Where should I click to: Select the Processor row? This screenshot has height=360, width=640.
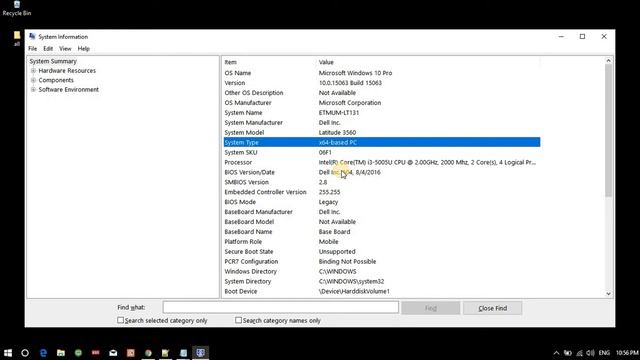pos(382,162)
